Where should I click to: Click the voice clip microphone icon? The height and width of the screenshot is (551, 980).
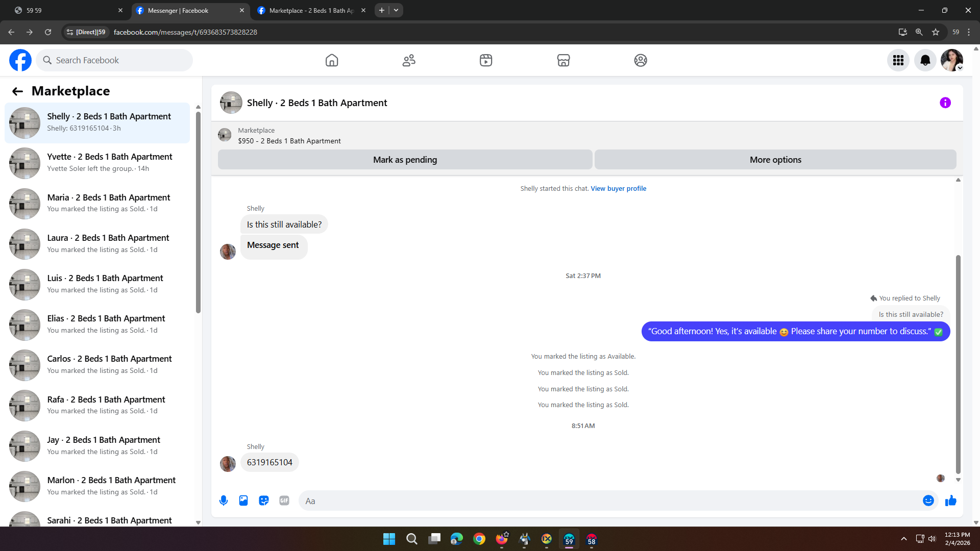223,500
